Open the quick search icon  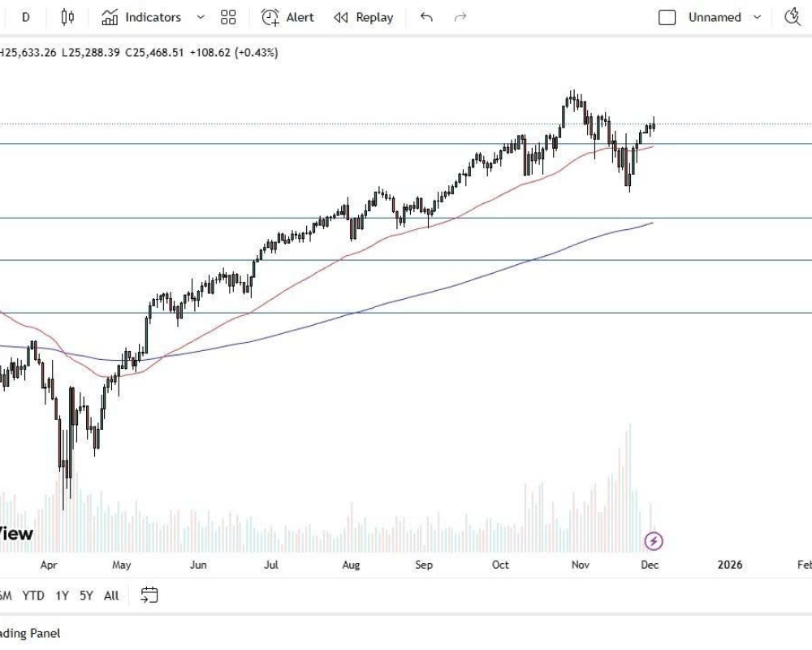793,17
